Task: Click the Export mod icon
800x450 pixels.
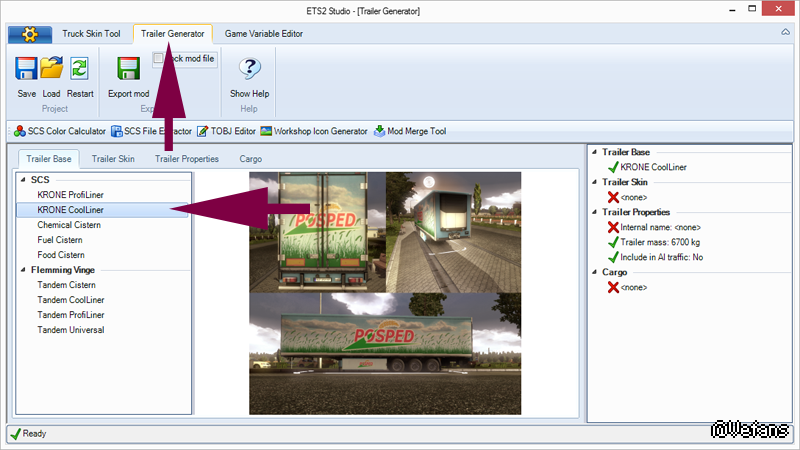Action: (x=128, y=70)
